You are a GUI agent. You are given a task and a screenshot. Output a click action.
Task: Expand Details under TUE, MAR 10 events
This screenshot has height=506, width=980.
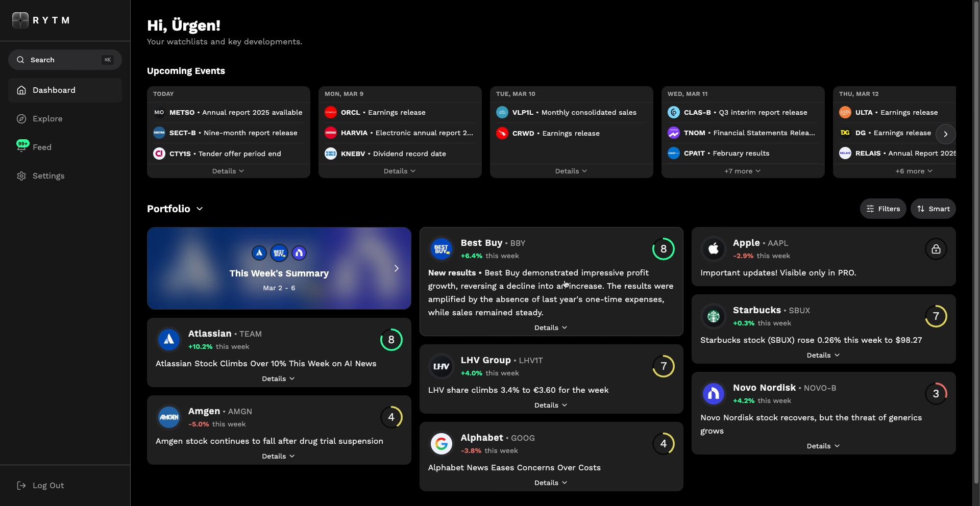click(x=571, y=171)
